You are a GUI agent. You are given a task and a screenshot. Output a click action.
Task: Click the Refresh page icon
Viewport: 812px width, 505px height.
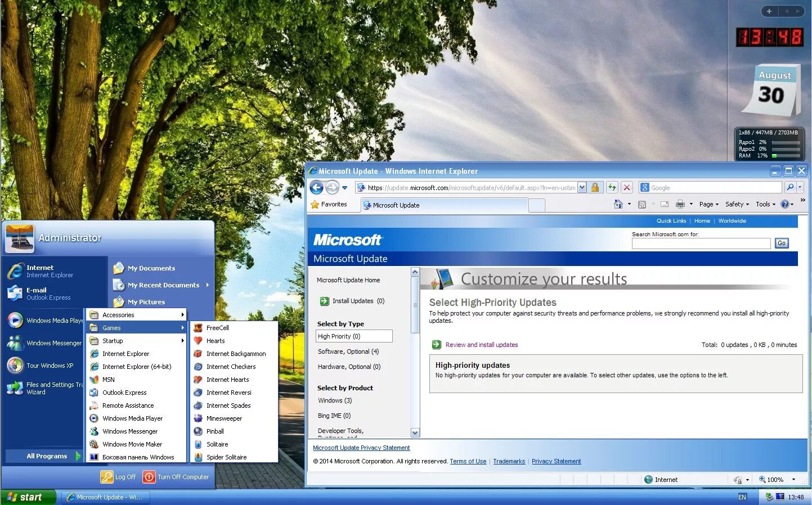612,188
